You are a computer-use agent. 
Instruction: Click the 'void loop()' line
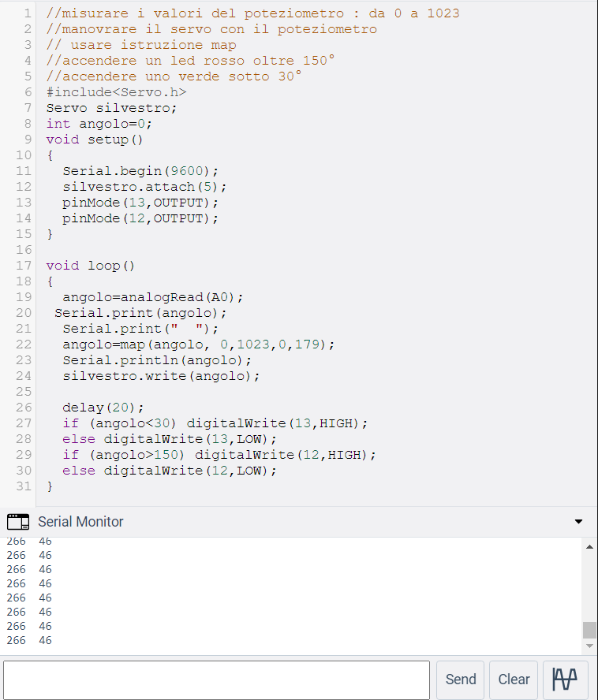click(x=90, y=266)
